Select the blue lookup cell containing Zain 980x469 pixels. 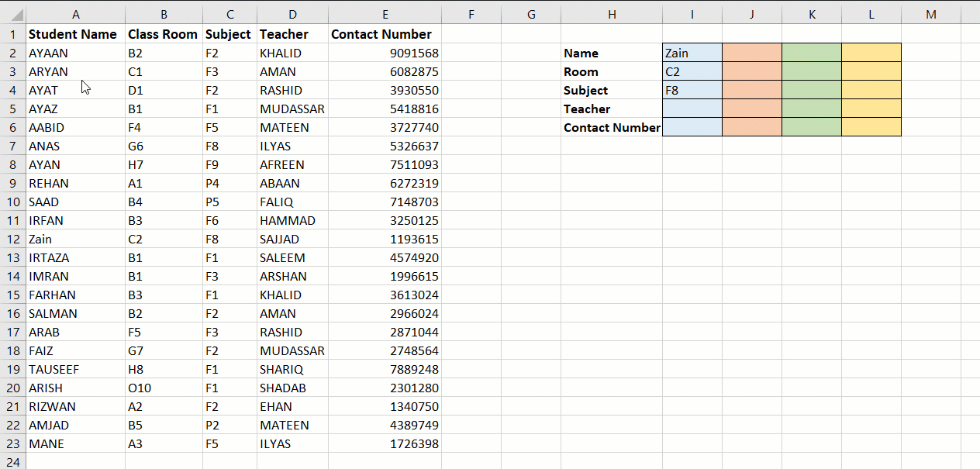click(692, 53)
